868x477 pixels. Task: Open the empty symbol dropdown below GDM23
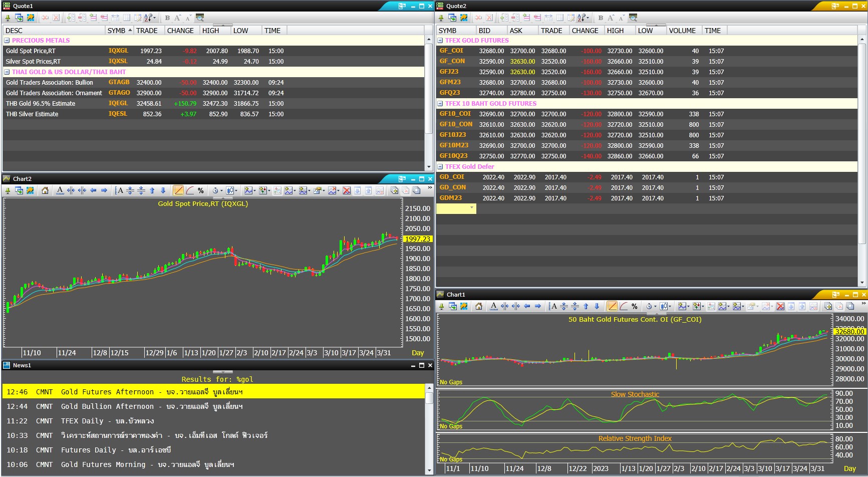471,208
